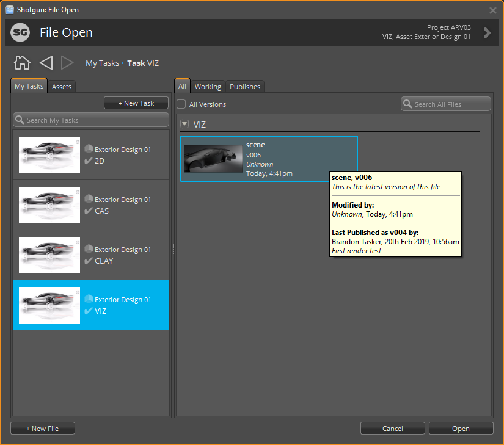Click the magnifier icon in Search My Tasks
This screenshot has height=445, width=504.
tap(20, 120)
